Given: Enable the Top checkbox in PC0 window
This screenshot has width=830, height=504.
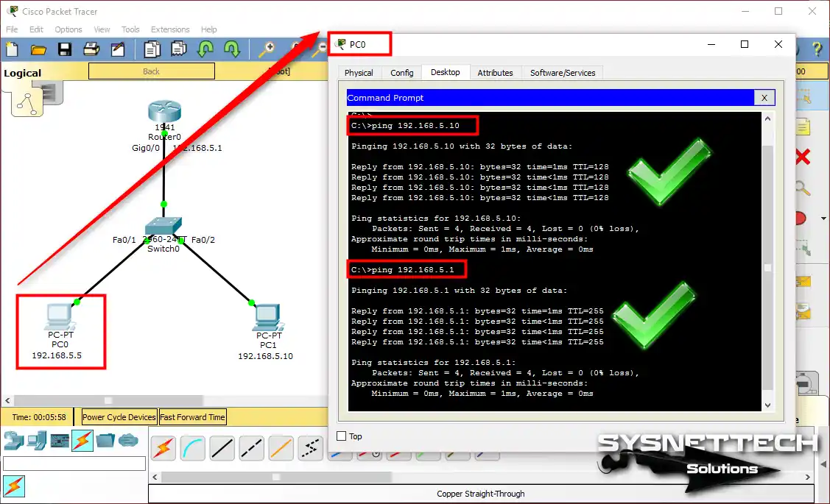Looking at the screenshot, I should click(x=341, y=436).
